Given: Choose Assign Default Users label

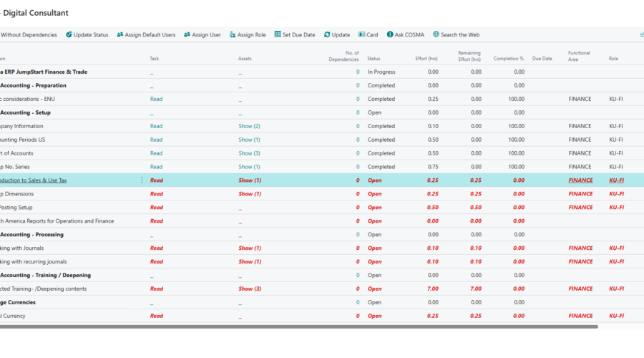Looking at the screenshot, I should pos(150,35).
